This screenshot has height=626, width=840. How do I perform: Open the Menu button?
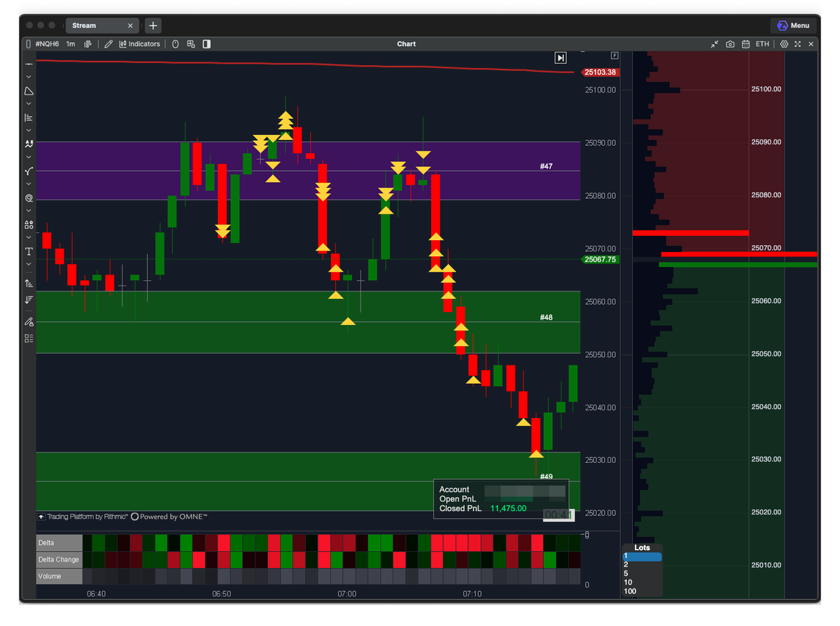[x=794, y=26]
